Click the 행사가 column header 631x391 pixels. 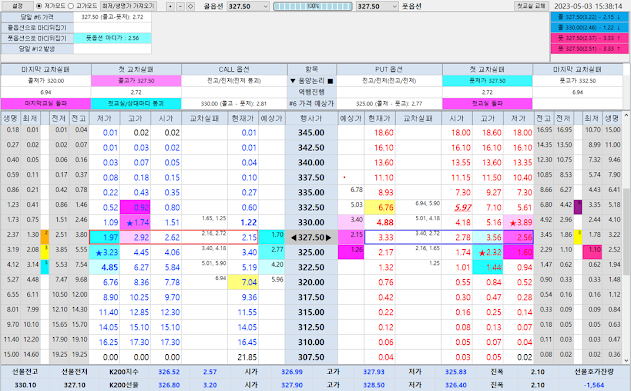pyautogui.click(x=311, y=118)
